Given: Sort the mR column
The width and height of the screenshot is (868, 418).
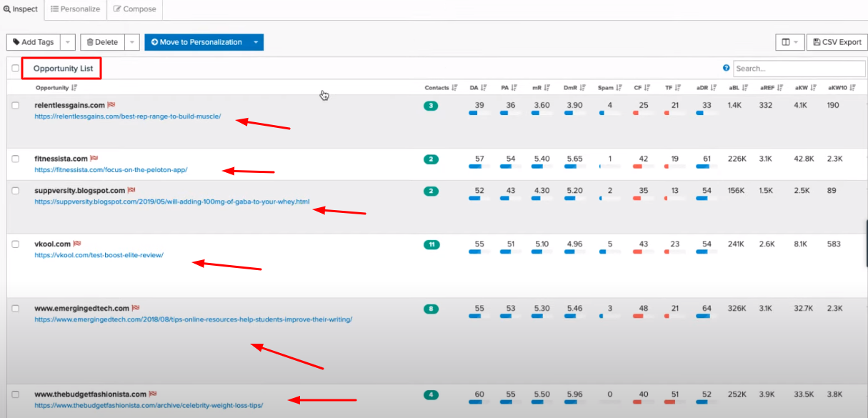Looking at the screenshot, I should coord(547,88).
